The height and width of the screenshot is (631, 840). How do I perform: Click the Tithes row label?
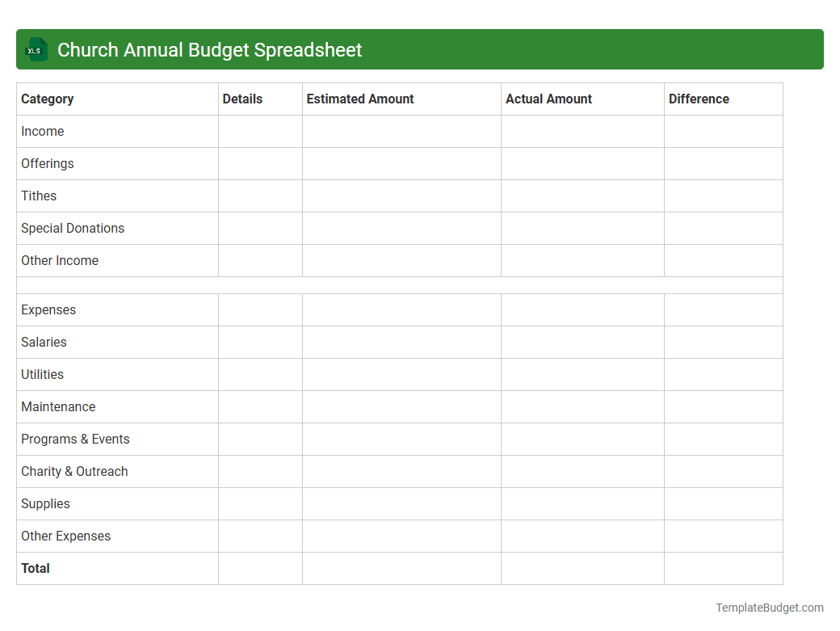coord(39,196)
